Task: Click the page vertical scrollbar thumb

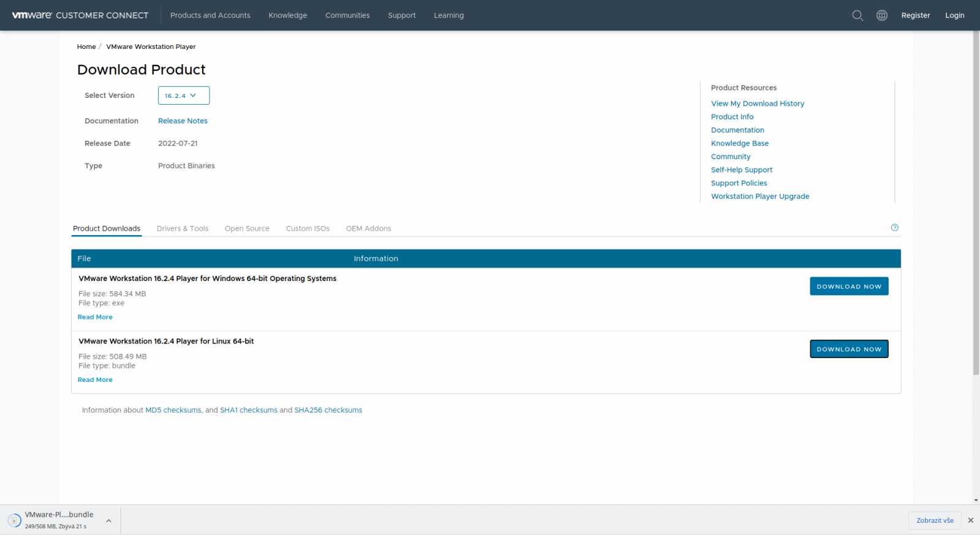Action: 976,203
